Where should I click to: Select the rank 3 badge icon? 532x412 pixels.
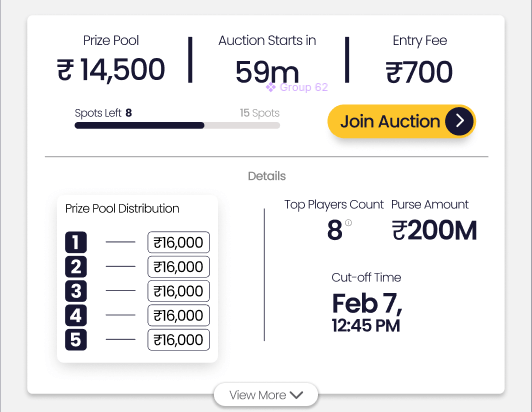pyautogui.click(x=76, y=291)
